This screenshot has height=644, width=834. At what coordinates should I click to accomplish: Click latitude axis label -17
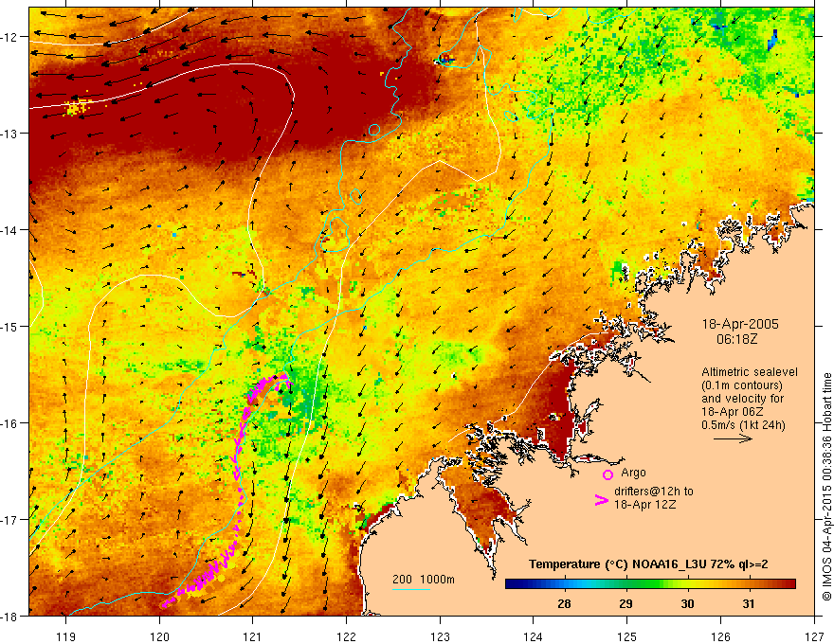point(10,520)
